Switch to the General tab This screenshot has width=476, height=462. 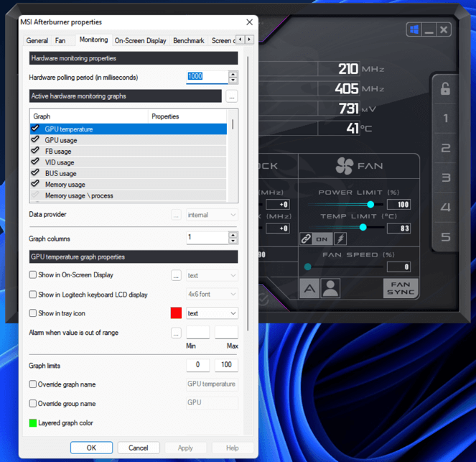(37, 41)
